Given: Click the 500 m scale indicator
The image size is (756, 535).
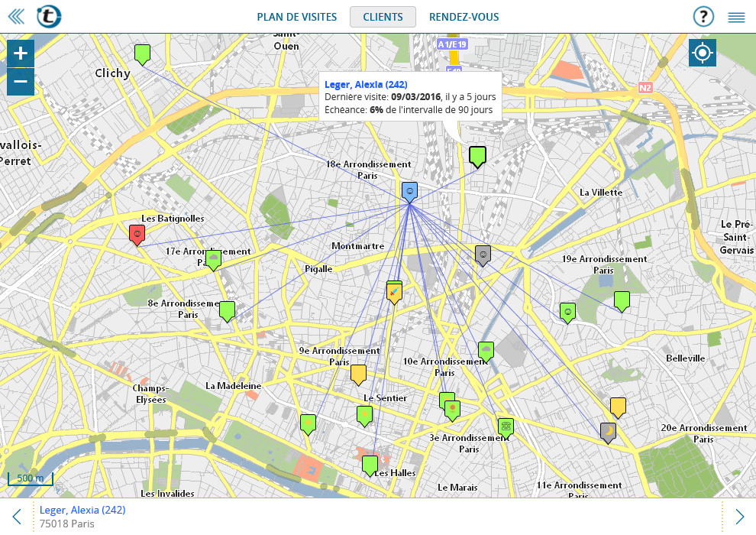Looking at the screenshot, I should 30,477.
